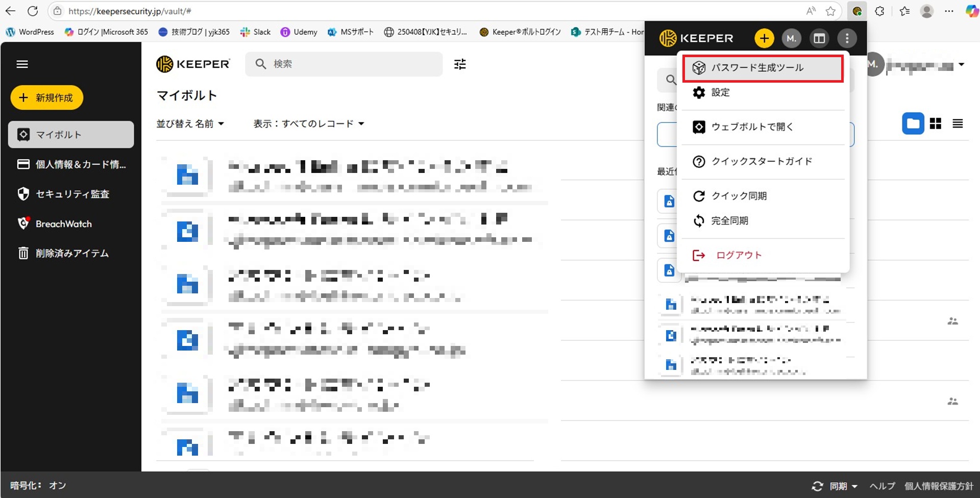Expand the 並び替え 名前 sort dropdown
This screenshot has height=498, width=980.
point(190,124)
